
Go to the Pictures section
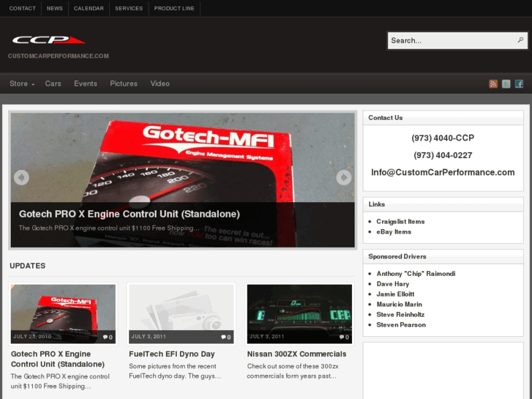pyautogui.click(x=124, y=83)
